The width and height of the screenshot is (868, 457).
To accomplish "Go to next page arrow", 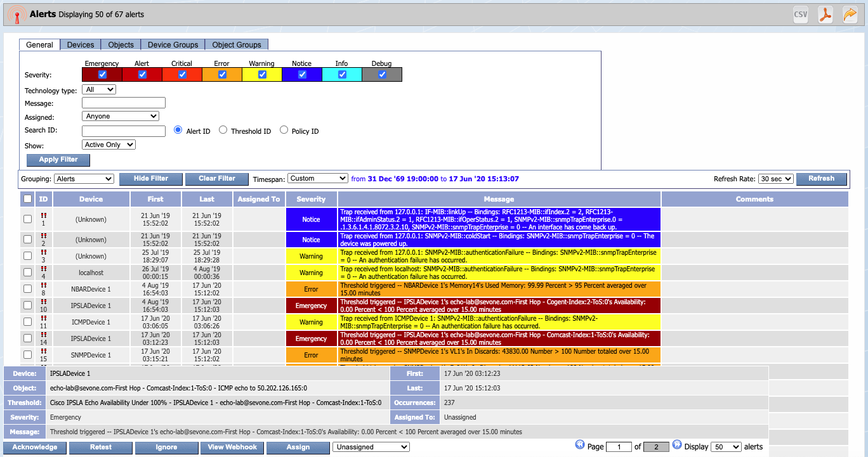I will (676, 445).
